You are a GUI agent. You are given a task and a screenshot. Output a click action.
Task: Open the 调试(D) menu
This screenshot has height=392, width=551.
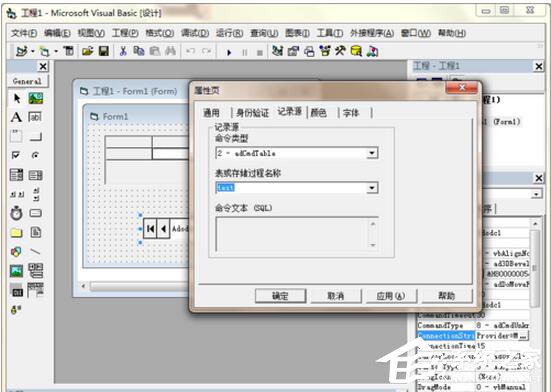tap(195, 33)
